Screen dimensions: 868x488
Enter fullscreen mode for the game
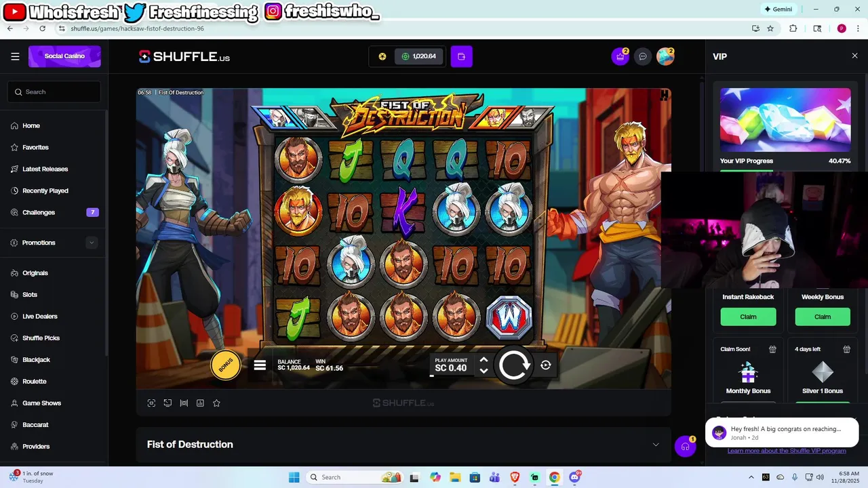click(x=151, y=403)
